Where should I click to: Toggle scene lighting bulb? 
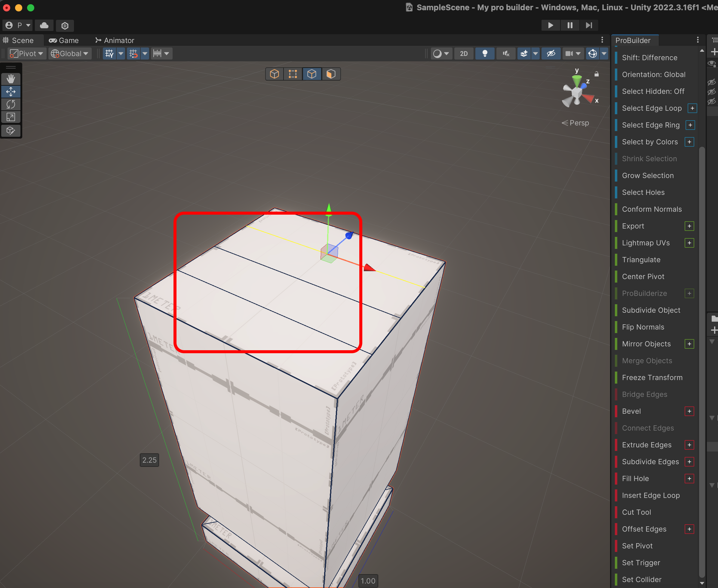pos(485,54)
